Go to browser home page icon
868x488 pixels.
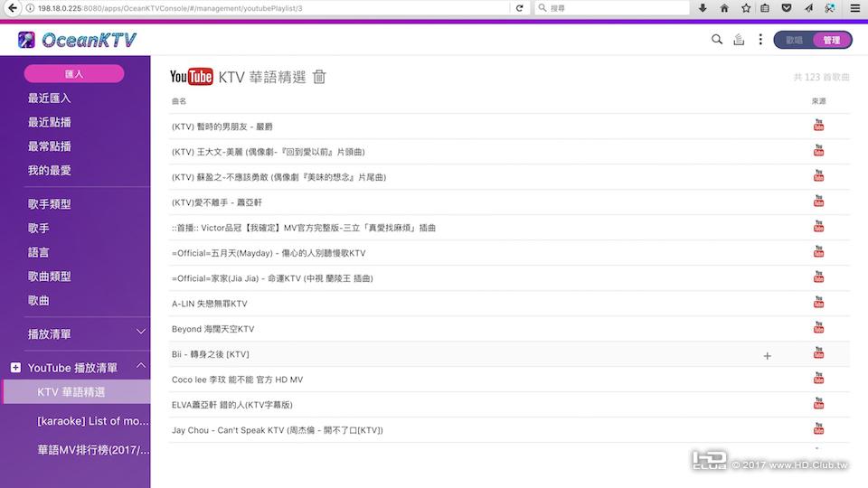724,8
